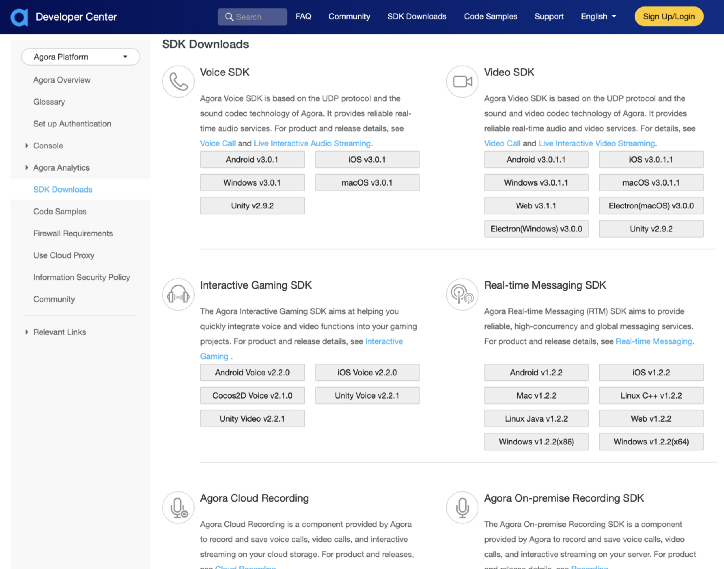
Task: Expand the Console sidebar item
Action: click(x=26, y=146)
